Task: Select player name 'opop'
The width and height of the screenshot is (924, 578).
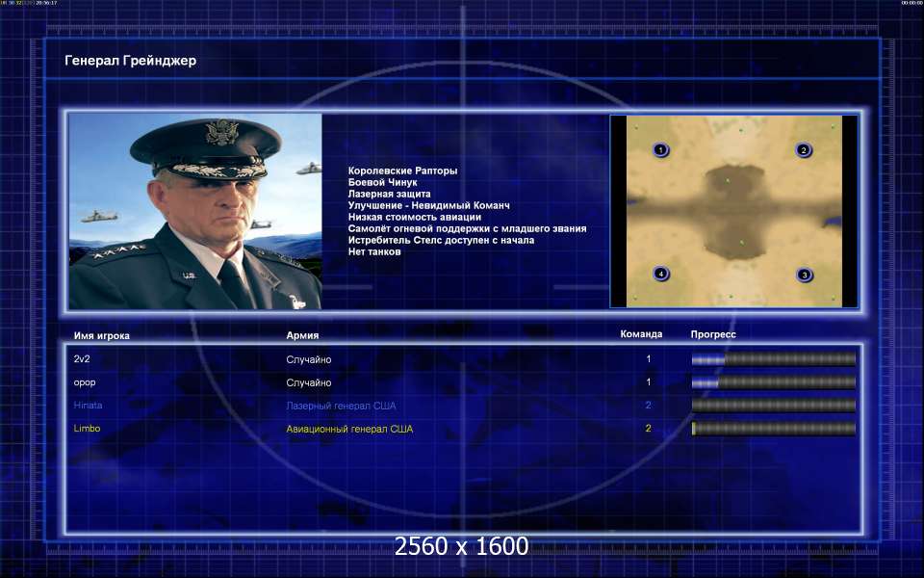Action: click(x=85, y=382)
